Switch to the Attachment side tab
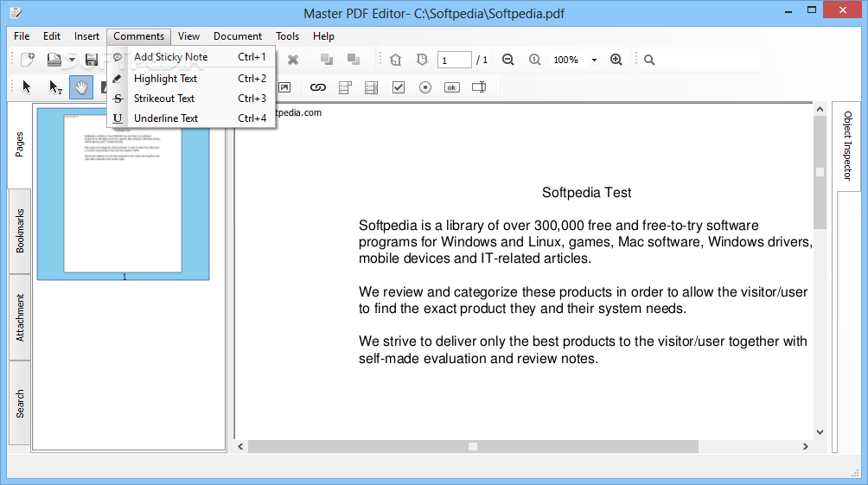The height and width of the screenshot is (485, 868). (x=20, y=317)
